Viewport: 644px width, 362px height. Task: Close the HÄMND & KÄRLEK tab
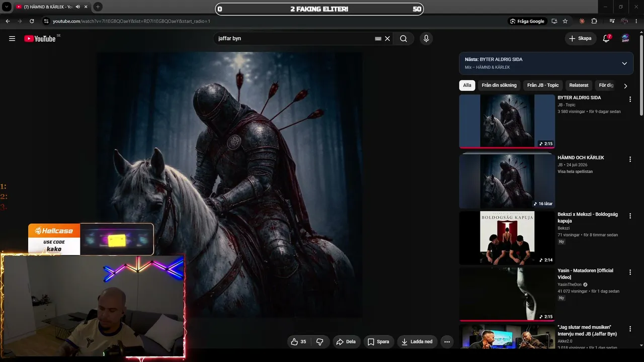pos(86,7)
